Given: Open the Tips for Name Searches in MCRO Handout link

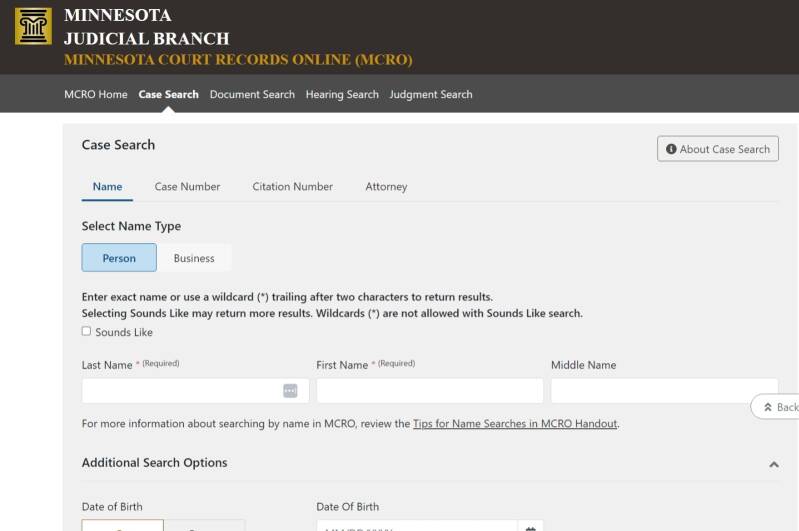Looking at the screenshot, I should coord(515,423).
